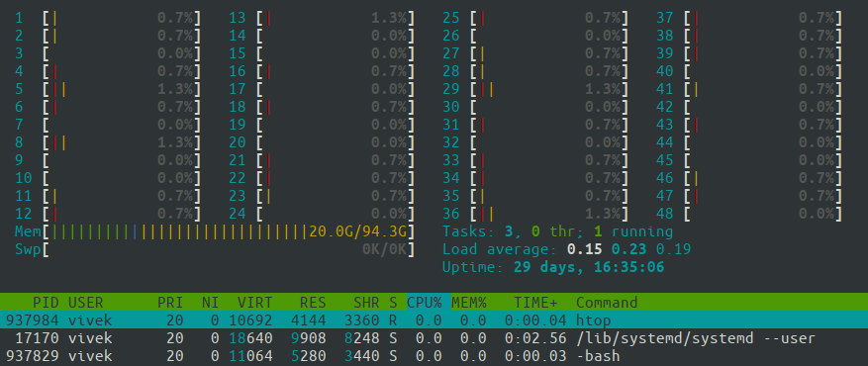Sort by the MEM% column header
Viewport: 868px width, 366px height.
tap(469, 303)
